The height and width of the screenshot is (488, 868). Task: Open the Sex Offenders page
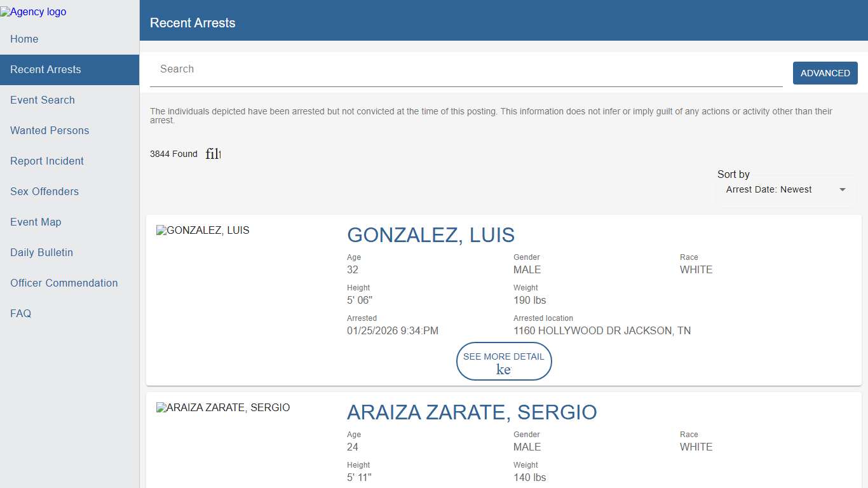tap(44, 191)
